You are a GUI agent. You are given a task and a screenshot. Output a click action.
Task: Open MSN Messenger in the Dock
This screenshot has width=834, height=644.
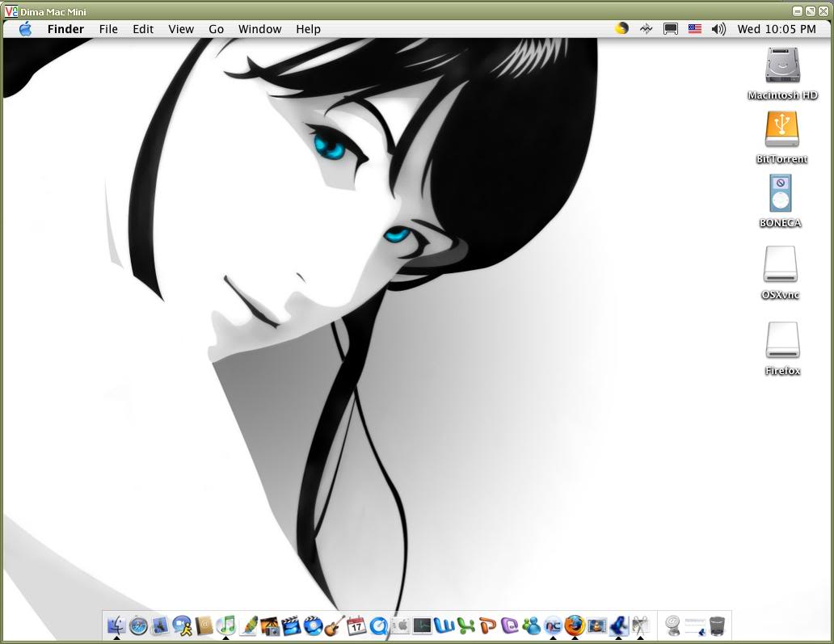532,625
